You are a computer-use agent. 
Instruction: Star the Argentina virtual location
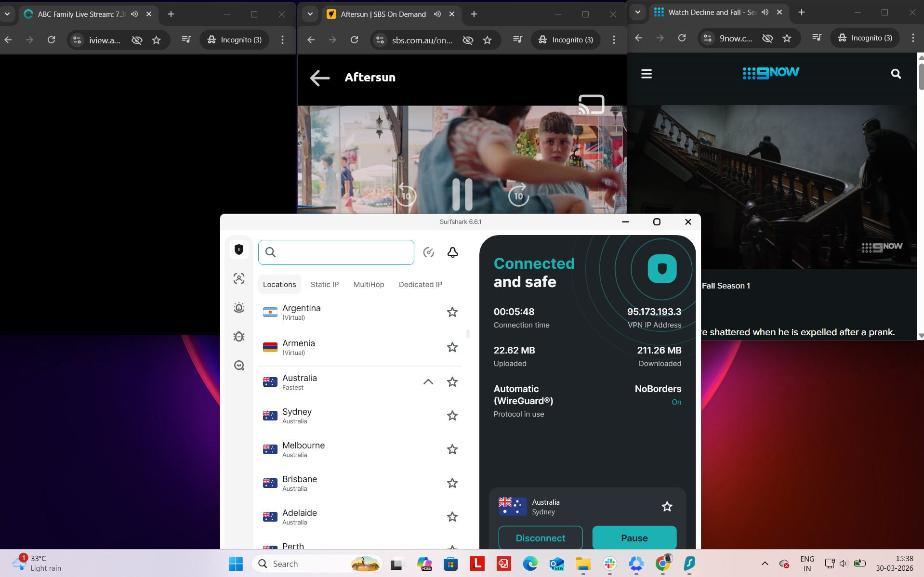pyautogui.click(x=452, y=312)
